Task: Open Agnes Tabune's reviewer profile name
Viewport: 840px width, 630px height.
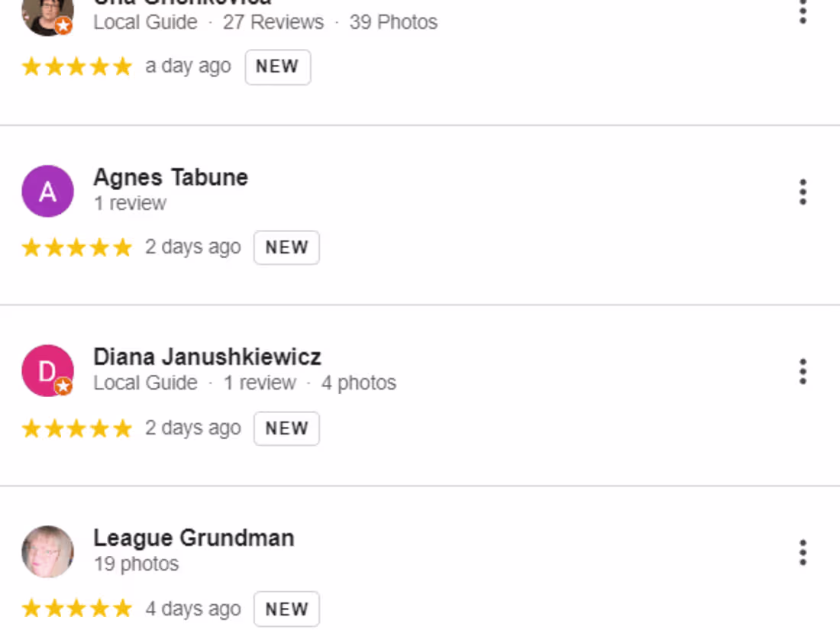Action: 170,177
